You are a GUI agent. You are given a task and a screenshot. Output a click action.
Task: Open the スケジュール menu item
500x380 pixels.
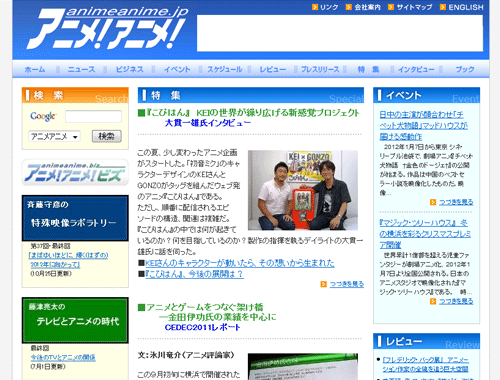tap(225, 69)
